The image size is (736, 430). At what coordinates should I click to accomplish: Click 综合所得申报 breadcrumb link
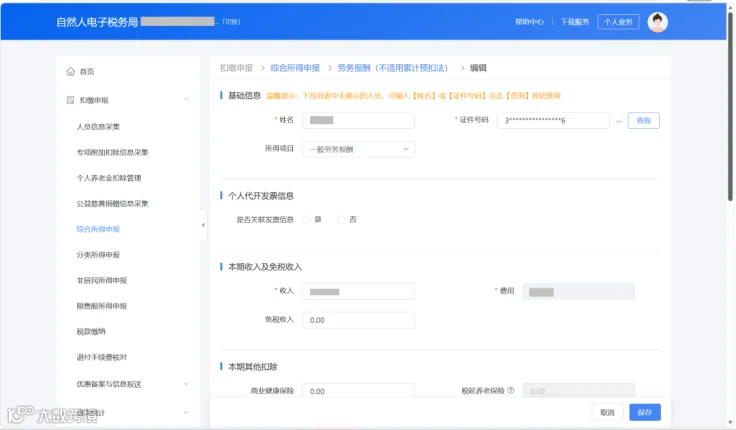295,68
